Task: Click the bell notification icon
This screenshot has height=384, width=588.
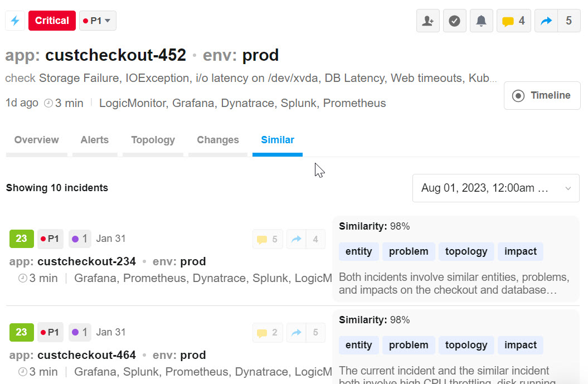Action: (x=482, y=21)
